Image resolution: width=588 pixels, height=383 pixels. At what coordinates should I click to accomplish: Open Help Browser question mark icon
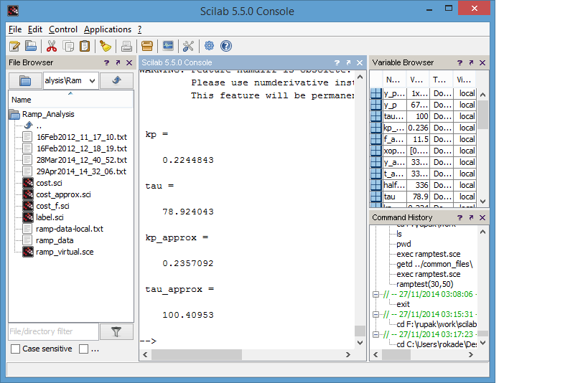tap(226, 46)
